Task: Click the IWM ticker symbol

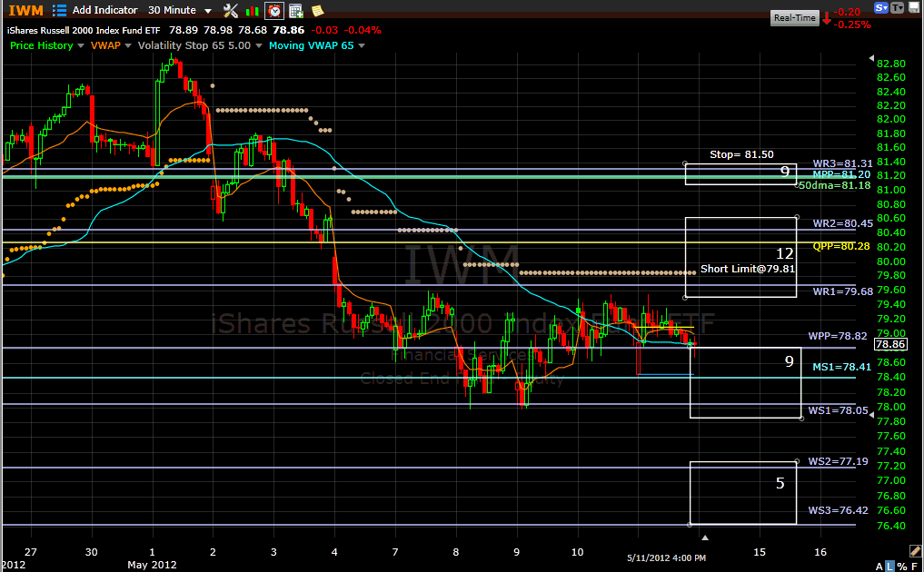Action: tap(25, 11)
